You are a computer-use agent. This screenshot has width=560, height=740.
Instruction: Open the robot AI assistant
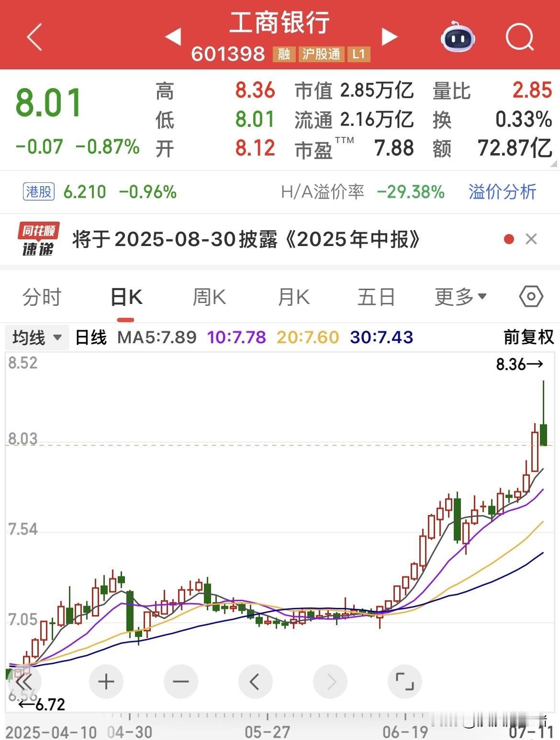(458, 37)
